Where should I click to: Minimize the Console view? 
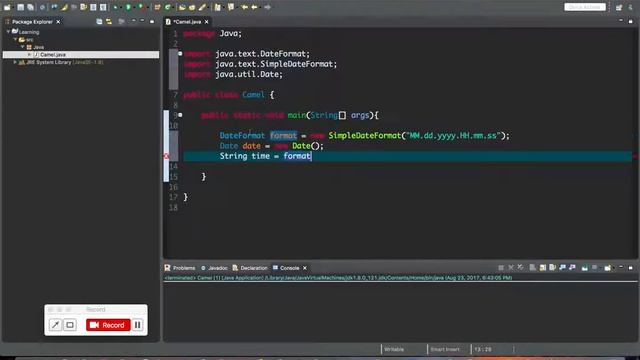point(621,267)
